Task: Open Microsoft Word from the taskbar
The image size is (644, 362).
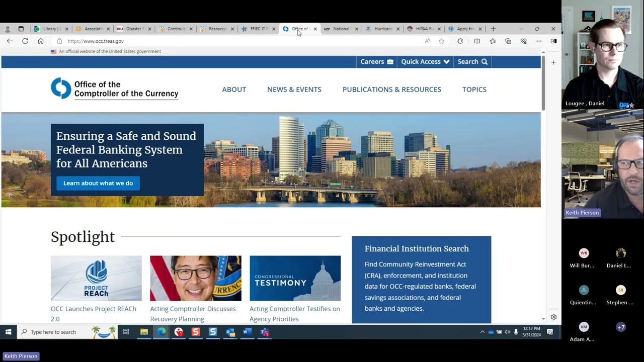Action: click(247, 332)
